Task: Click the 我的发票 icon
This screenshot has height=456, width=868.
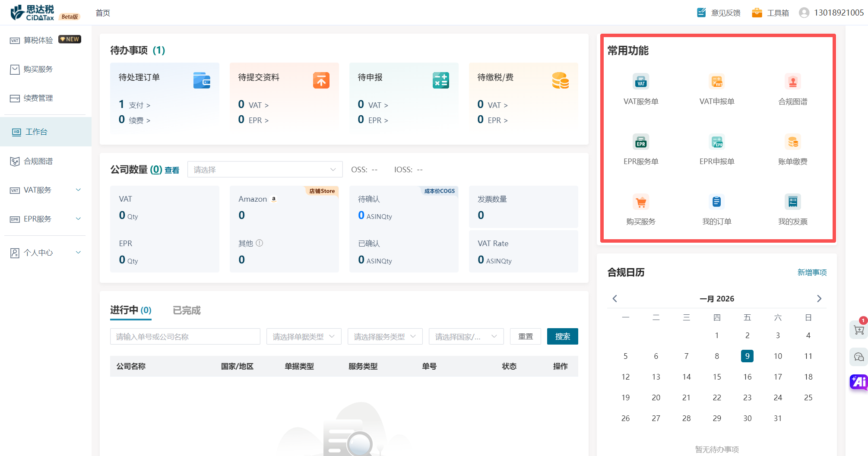Action: tap(792, 202)
